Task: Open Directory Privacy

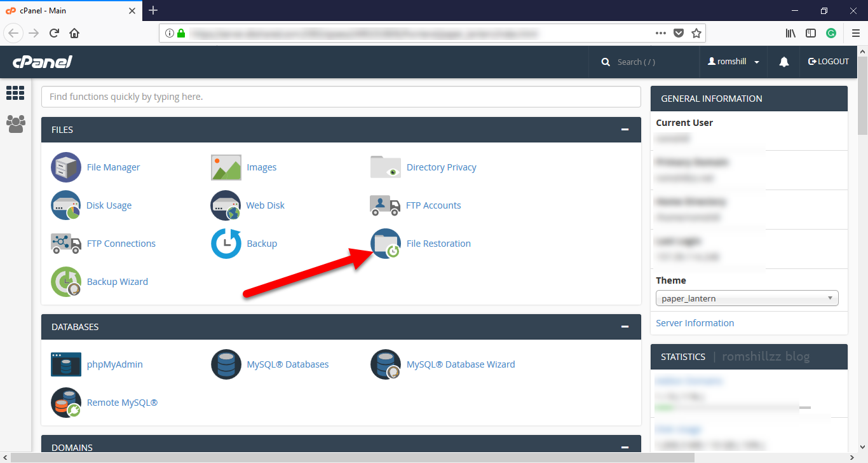Action: click(441, 167)
